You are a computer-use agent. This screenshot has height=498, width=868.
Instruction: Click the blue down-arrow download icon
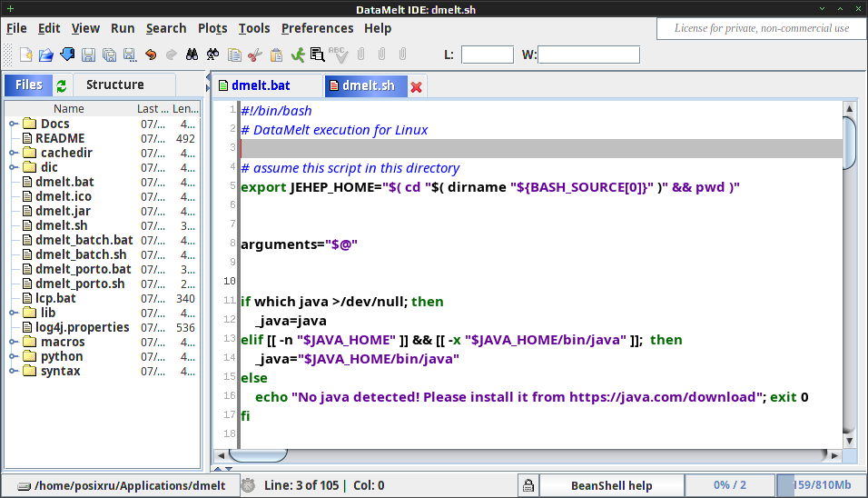67,55
